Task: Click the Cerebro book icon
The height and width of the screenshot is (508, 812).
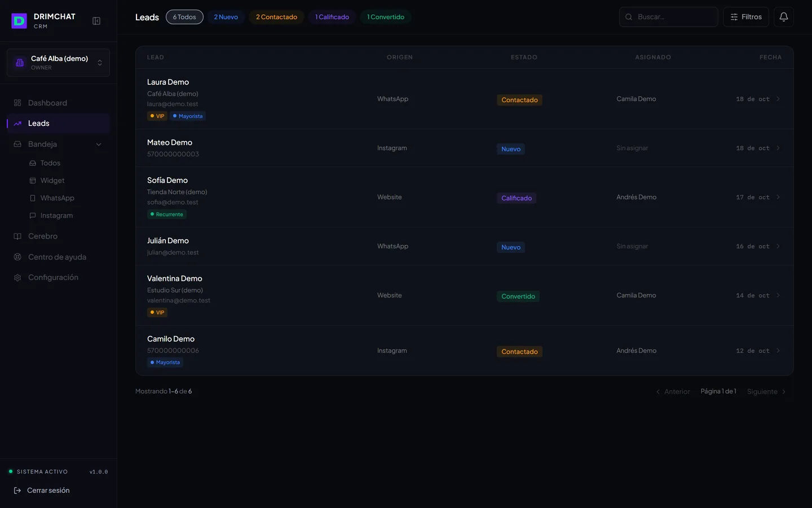Action: click(x=17, y=237)
